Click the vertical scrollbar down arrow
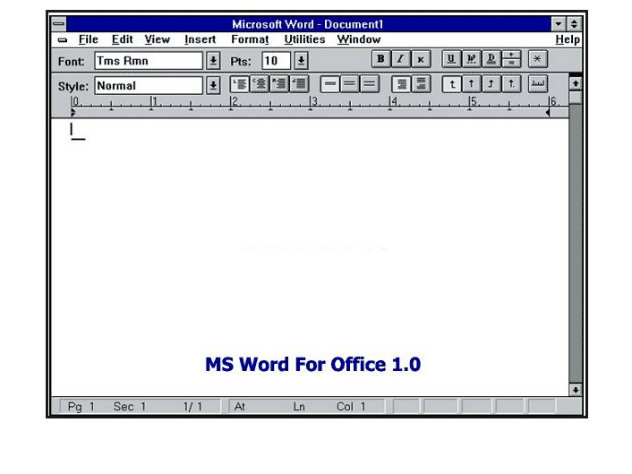Screen dimensions: 632x474 click(x=575, y=389)
